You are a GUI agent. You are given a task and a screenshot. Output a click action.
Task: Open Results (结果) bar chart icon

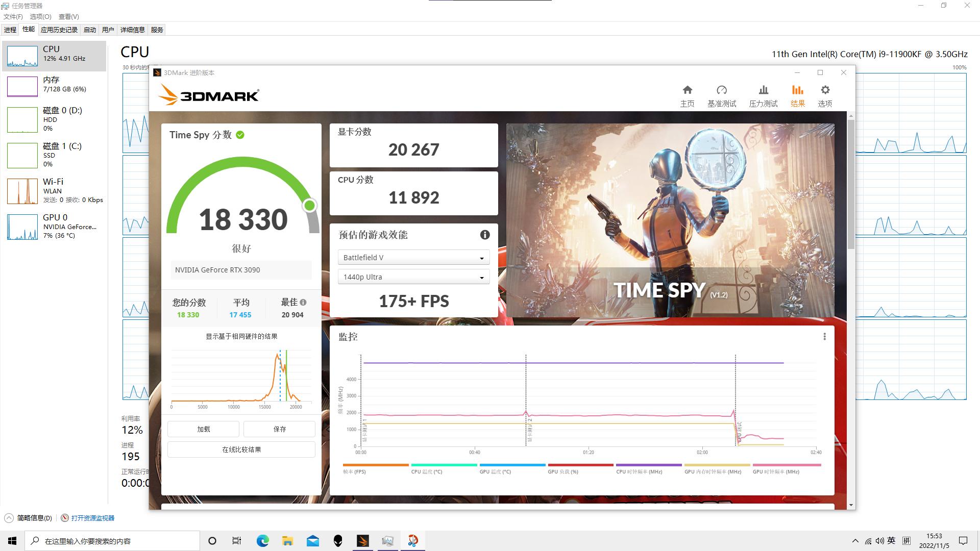(797, 95)
